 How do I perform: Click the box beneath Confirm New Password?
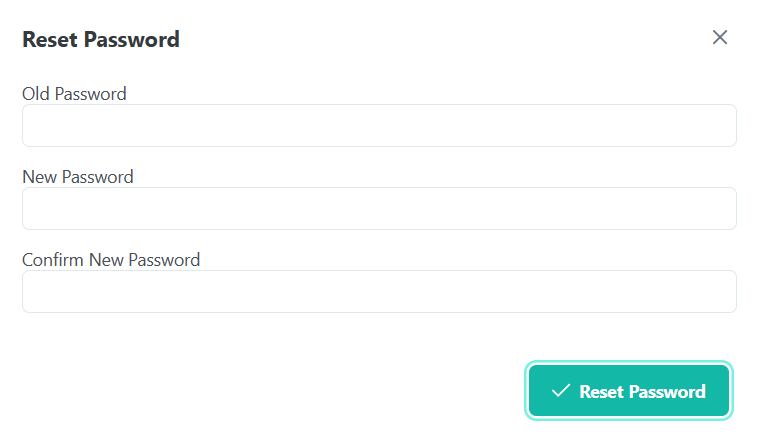[x=379, y=291]
